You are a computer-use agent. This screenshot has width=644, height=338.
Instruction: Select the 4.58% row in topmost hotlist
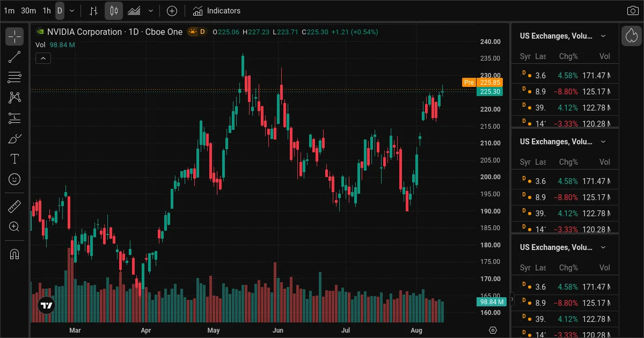click(x=565, y=76)
